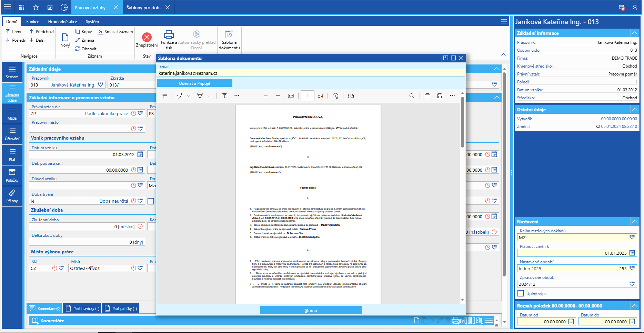
Task: Open the table of contents in PDF viewer
Action: tap(164, 96)
